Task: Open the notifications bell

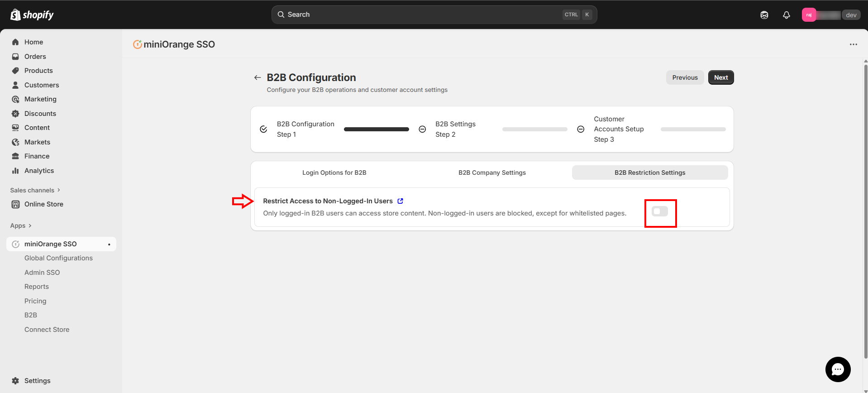Action: 787,15
